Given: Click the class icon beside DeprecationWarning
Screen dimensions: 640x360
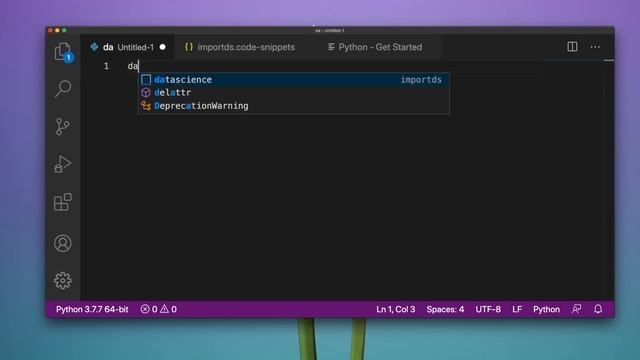Looking at the screenshot, I should (x=146, y=106).
